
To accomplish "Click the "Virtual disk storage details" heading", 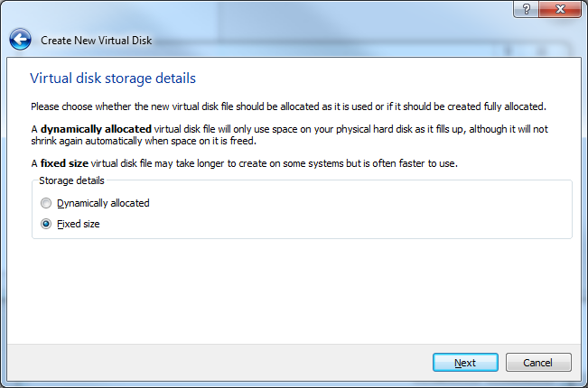I will point(113,79).
